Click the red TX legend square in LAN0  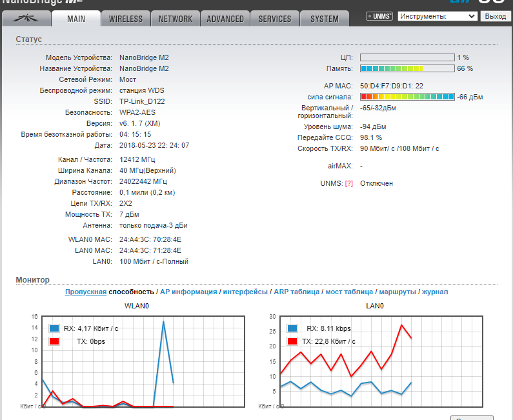pyautogui.click(x=294, y=341)
